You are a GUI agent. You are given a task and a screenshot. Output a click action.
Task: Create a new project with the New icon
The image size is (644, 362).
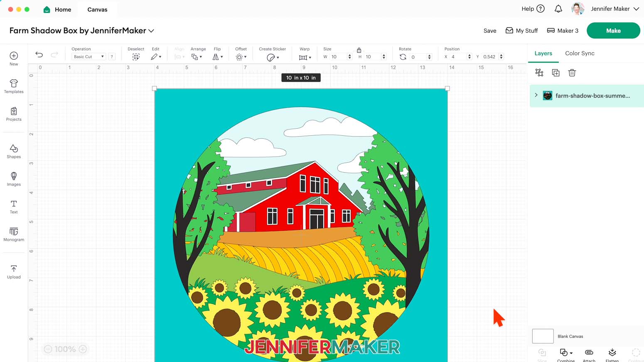14,59
